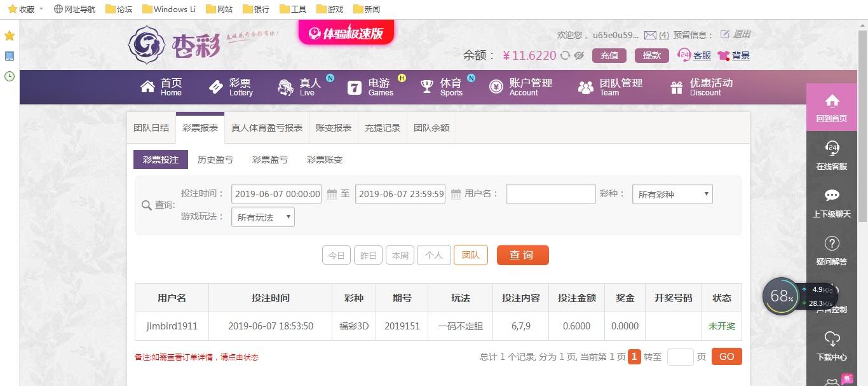This screenshot has height=386, width=868.
Task: Click the mail envelope messages icon
Action: pos(650,35)
